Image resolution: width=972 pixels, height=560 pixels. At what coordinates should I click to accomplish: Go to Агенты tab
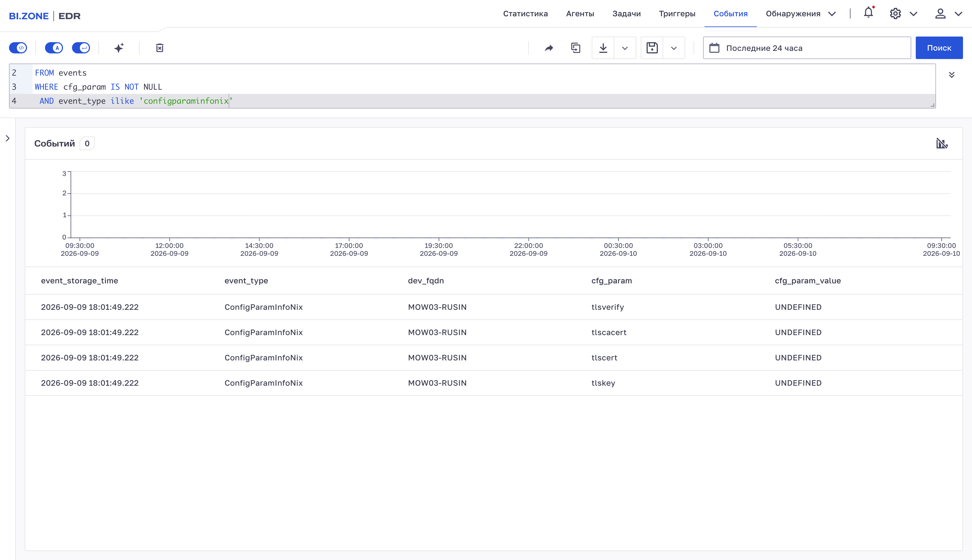[x=580, y=13]
